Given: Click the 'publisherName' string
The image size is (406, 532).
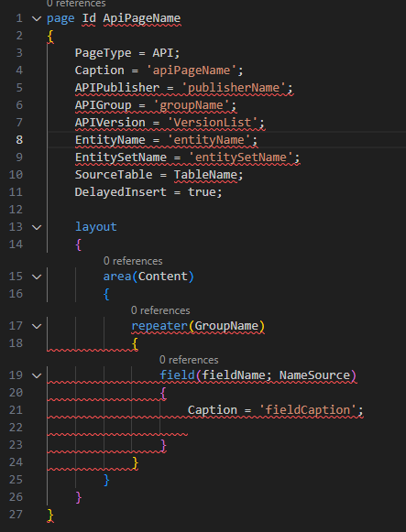Looking at the screenshot, I should click(234, 88).
